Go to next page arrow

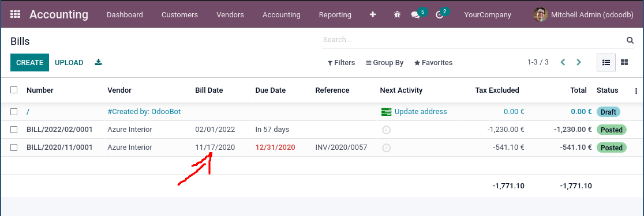pos(579,62)
